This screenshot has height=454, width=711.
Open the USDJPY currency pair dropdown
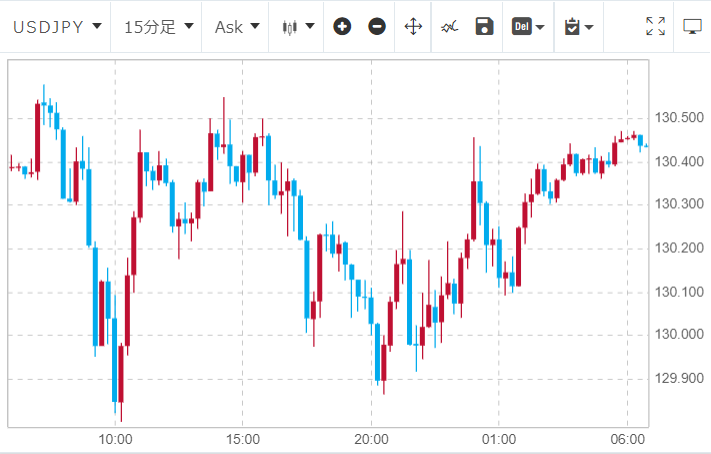[x=56, y=26]
